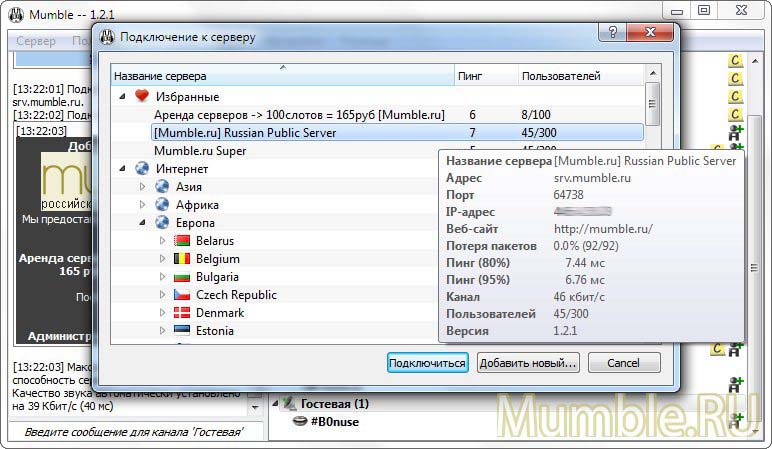Expand the Африка region node

pyautogui.click(x=142, y=205)
